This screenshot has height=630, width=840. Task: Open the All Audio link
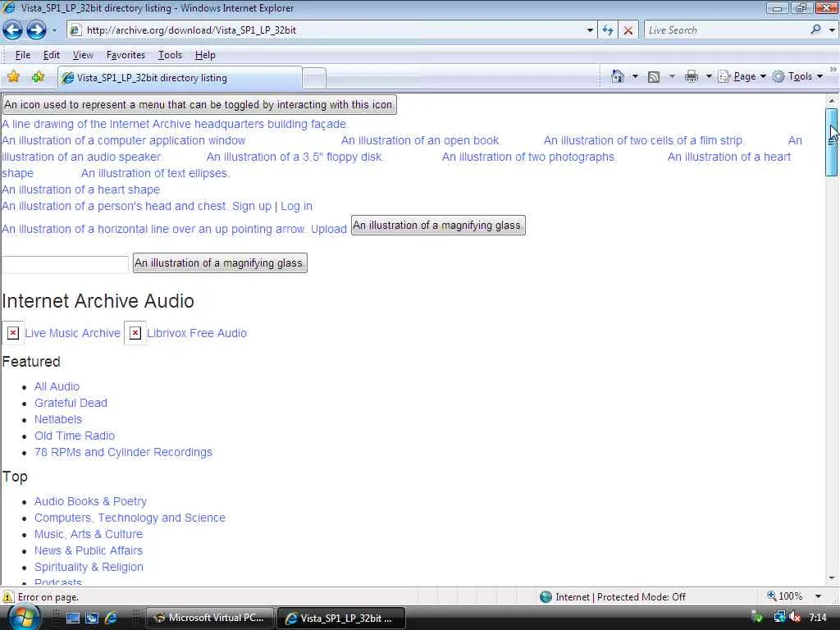tap(57, 386)
